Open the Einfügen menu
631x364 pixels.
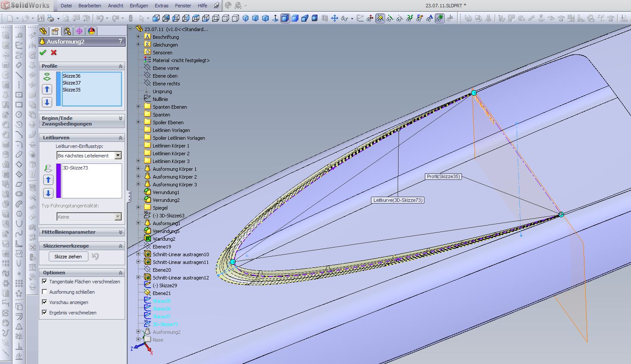point(139,6)
